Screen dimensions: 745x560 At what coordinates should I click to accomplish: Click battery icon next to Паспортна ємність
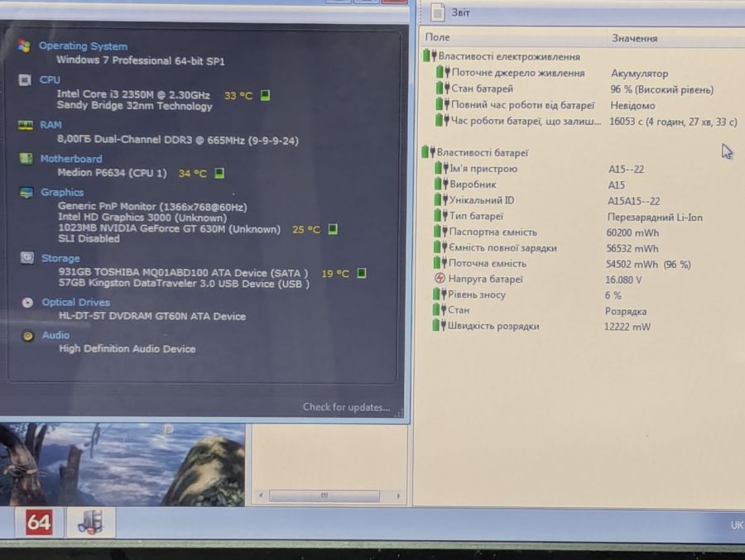[x=440, y=232]
